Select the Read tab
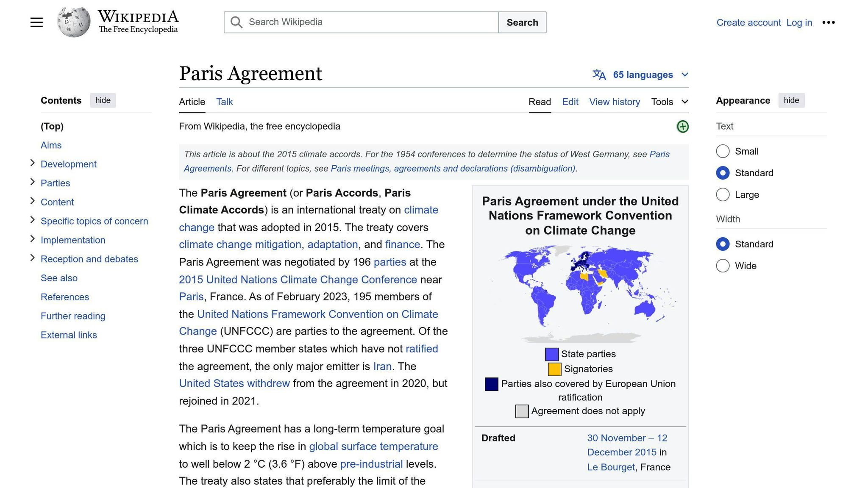This screenshot has height=488, width=868. pyautogui.click(x=540, y=102)
